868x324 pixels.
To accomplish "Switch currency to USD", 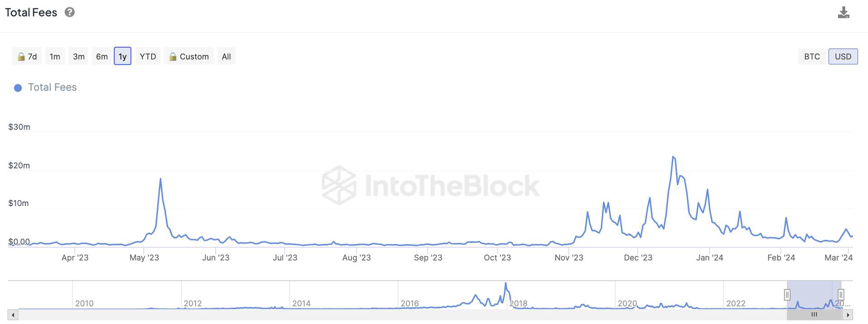I will pyautogui.click(x=843, y=57).
